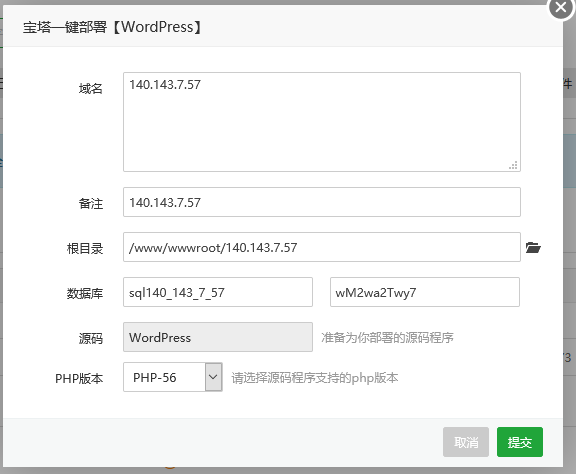
Task: Click the 数据库 label
Action: tap(84, 294)
